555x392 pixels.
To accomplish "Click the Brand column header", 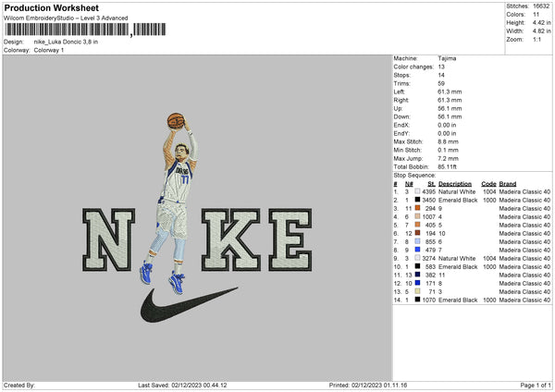I will [x=508, y=184].
